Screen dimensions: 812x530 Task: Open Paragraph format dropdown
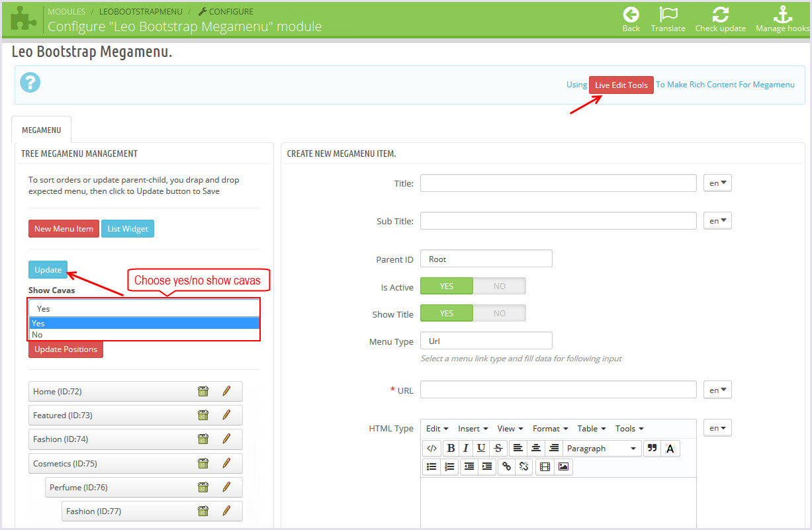pos(602,448)
